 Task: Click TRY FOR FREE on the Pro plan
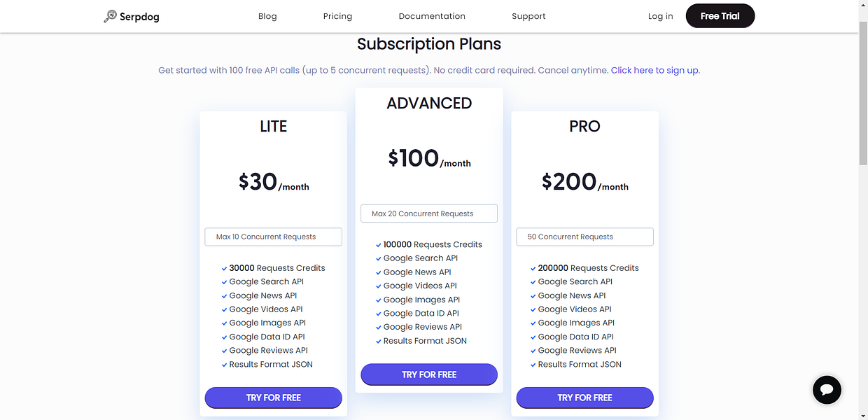[x=584, y=398]
